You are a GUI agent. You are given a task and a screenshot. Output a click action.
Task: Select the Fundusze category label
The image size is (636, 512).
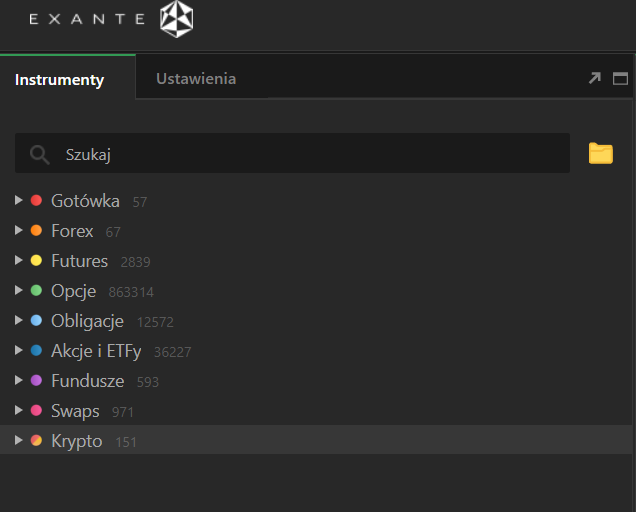[x=88, y=381]
